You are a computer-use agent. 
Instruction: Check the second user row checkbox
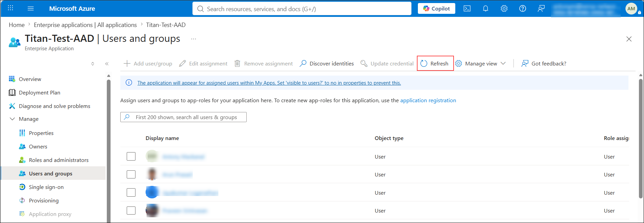coord(131,174)
